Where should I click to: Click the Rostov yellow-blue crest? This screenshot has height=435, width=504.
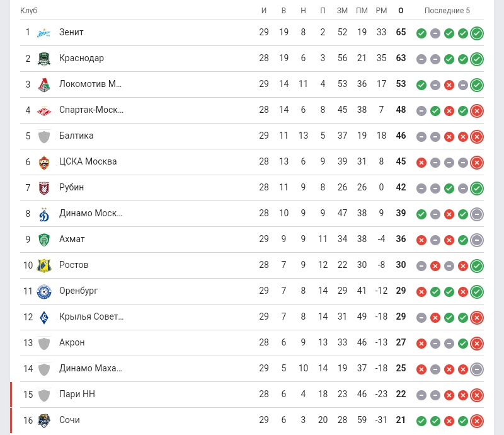43,265
